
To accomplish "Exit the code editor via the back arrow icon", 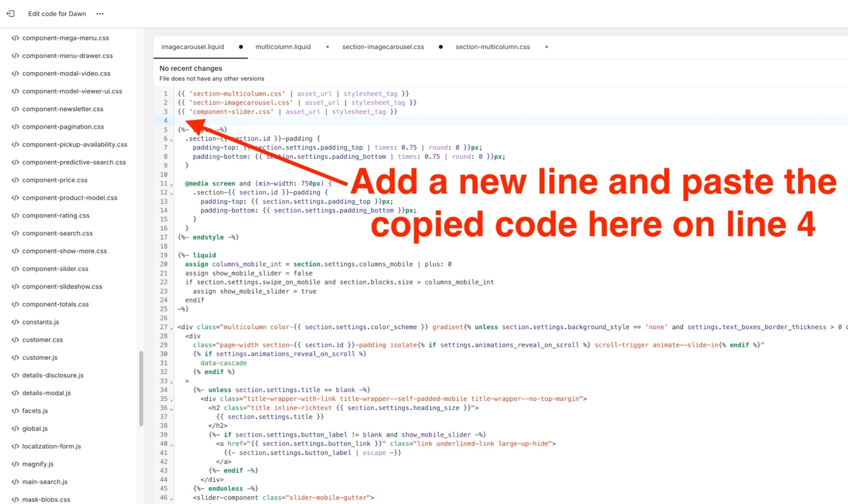I will coord(11,14).
